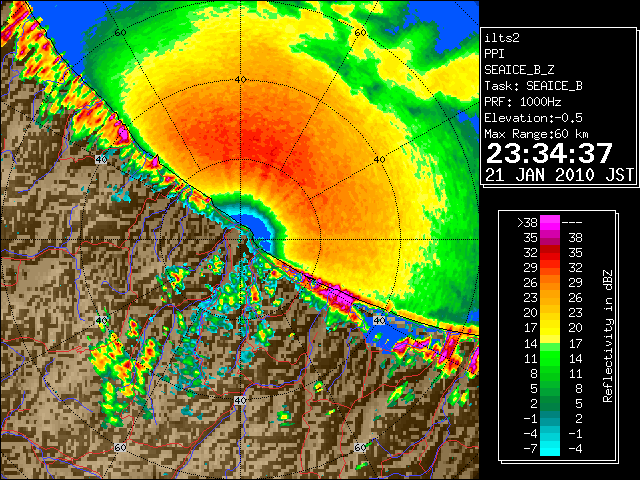The width and height of the screenshot is (640, 480).
Task: Select the '-7' legend label
Action: (x=530, y=449)
